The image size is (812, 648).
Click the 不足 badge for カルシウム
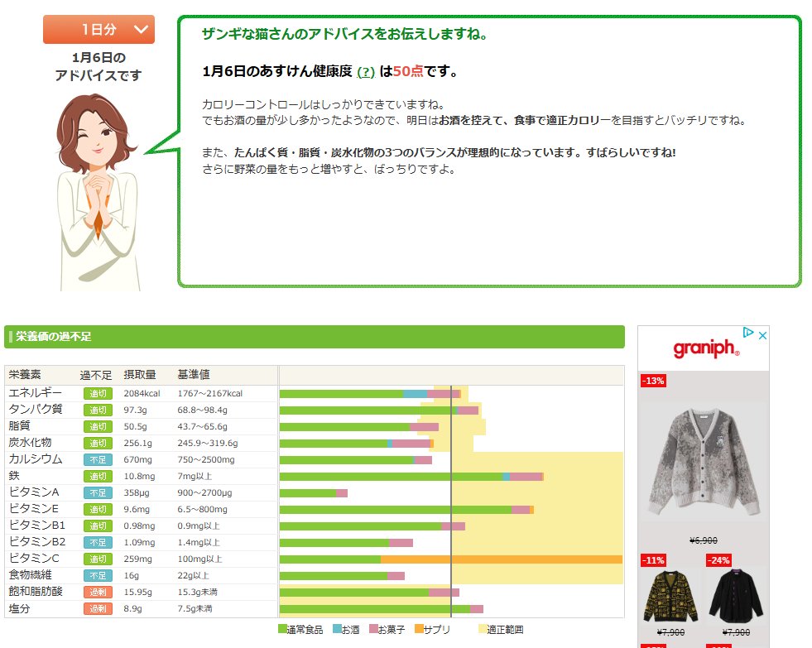(98, 459)
